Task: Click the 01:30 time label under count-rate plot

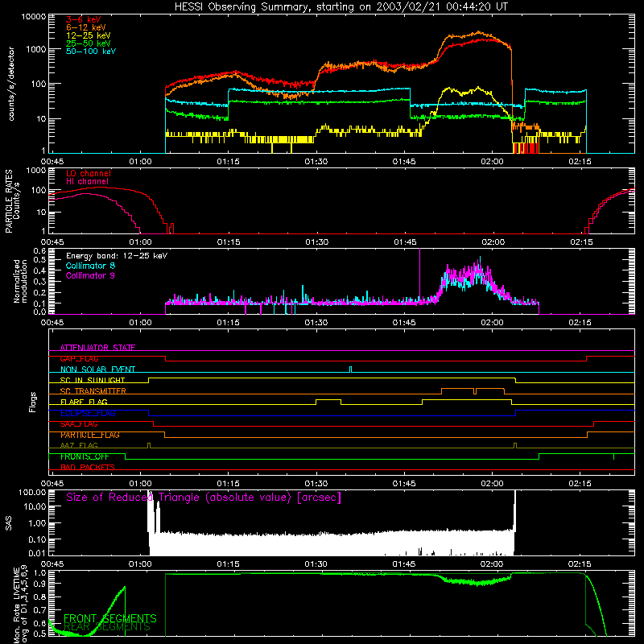Action: (316, 162)
